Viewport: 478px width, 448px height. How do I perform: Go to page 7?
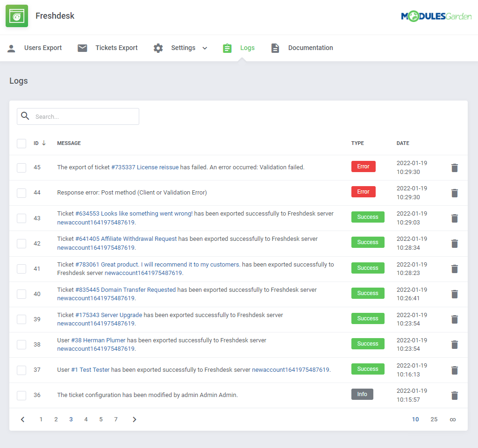click(116, 419)
